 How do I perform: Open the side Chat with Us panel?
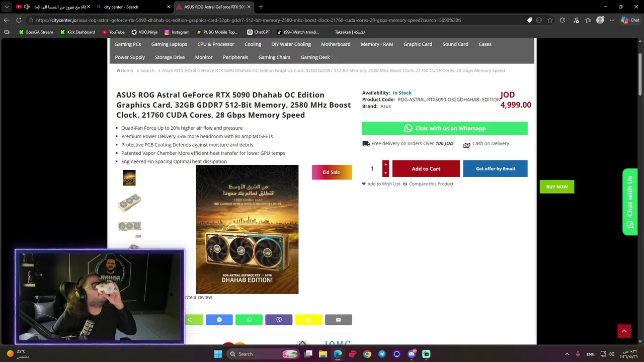(x=630, y=202)
